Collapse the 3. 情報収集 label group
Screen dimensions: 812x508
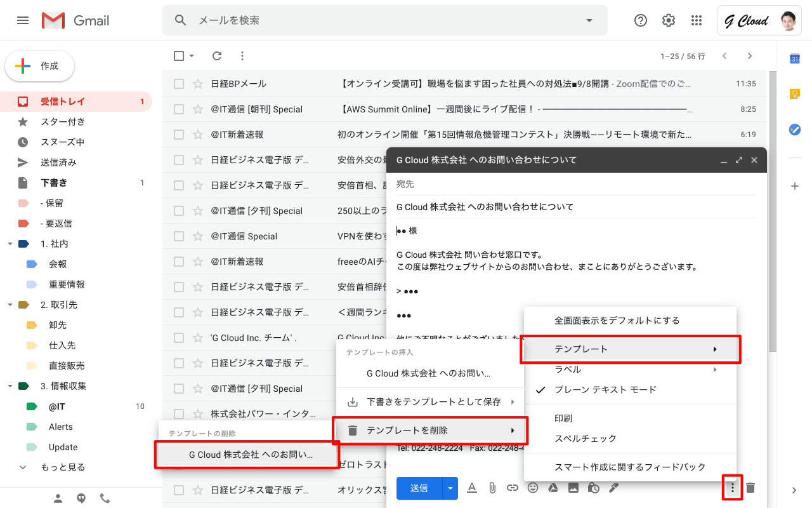10,386
